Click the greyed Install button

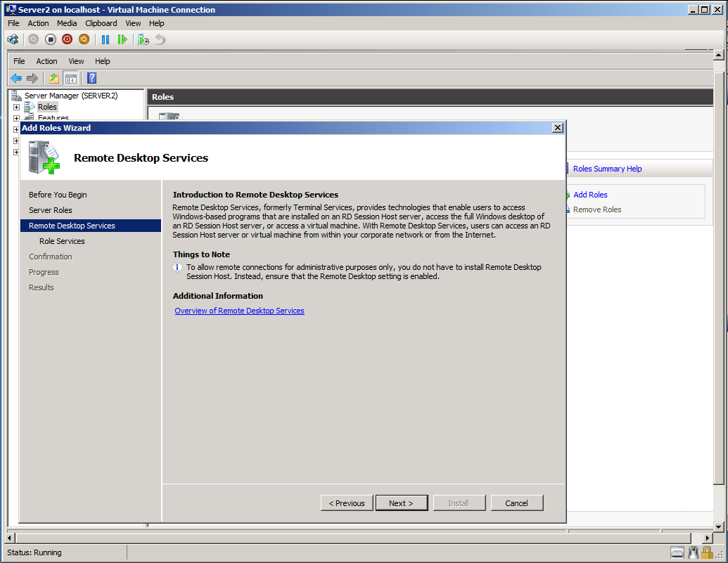tap(459, 503)
